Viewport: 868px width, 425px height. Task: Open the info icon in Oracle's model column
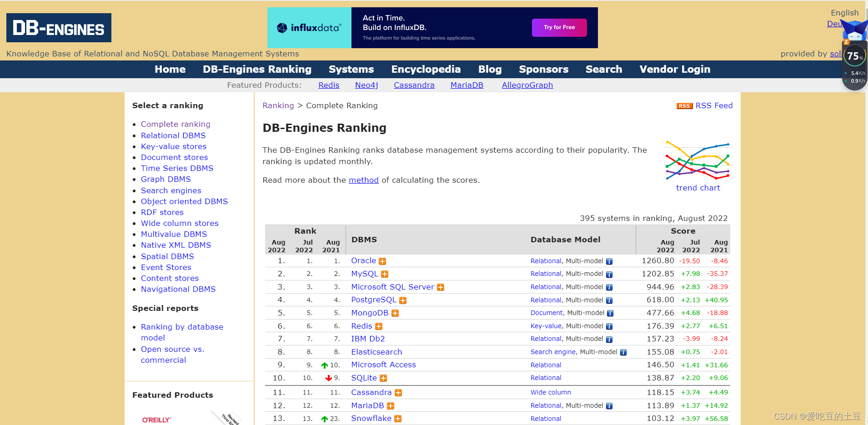click(x=609, y=261)
